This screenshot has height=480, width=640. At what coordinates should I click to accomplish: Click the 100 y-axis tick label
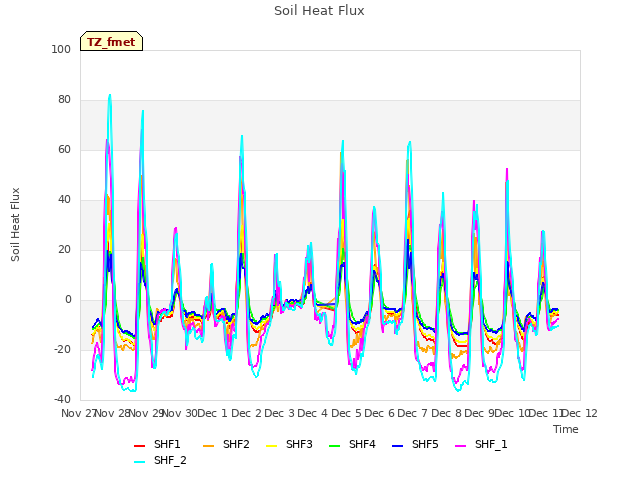pyautogui.click(x=61, y=50)
